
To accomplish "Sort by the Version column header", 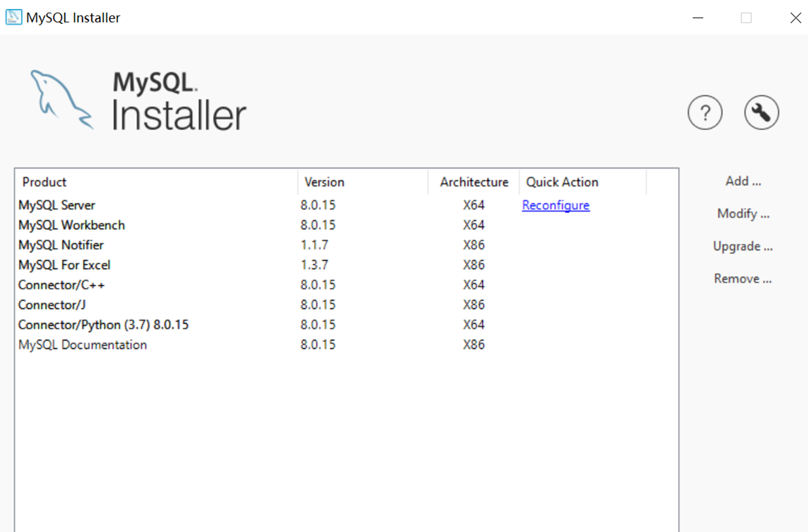I will [x=363, y=182].
